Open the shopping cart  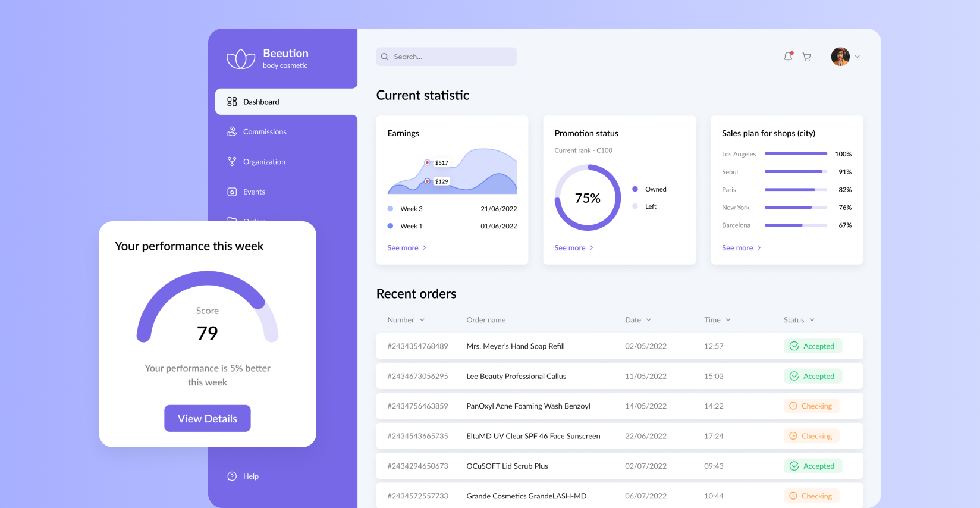click(807, 57)
